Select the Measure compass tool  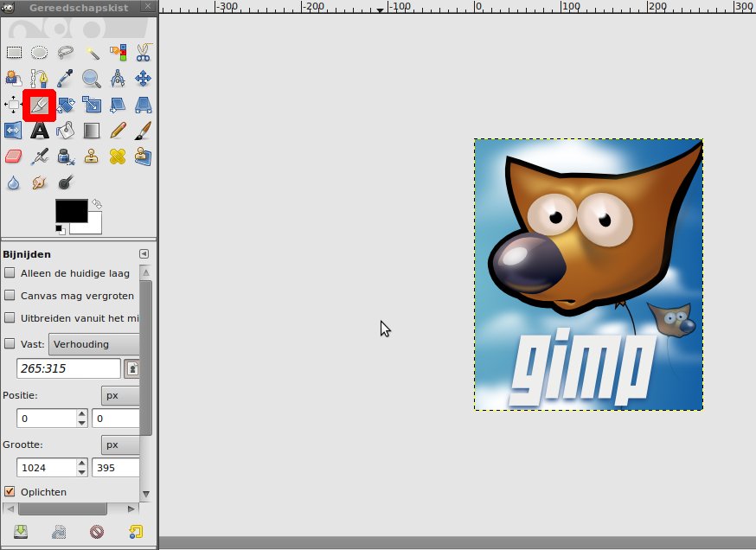(x=118, y=78)
